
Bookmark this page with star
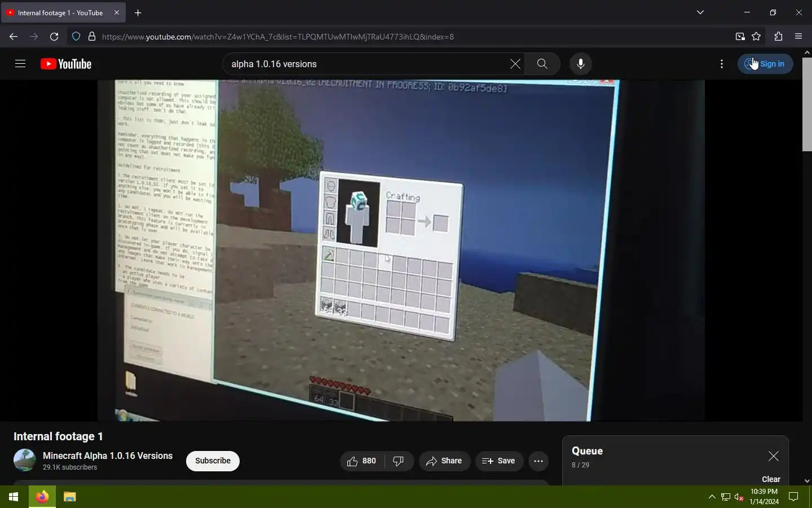tap(756, 37)
